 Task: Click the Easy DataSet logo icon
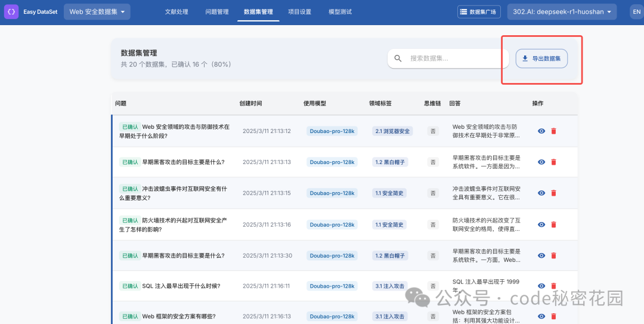[x=11, y=11]
